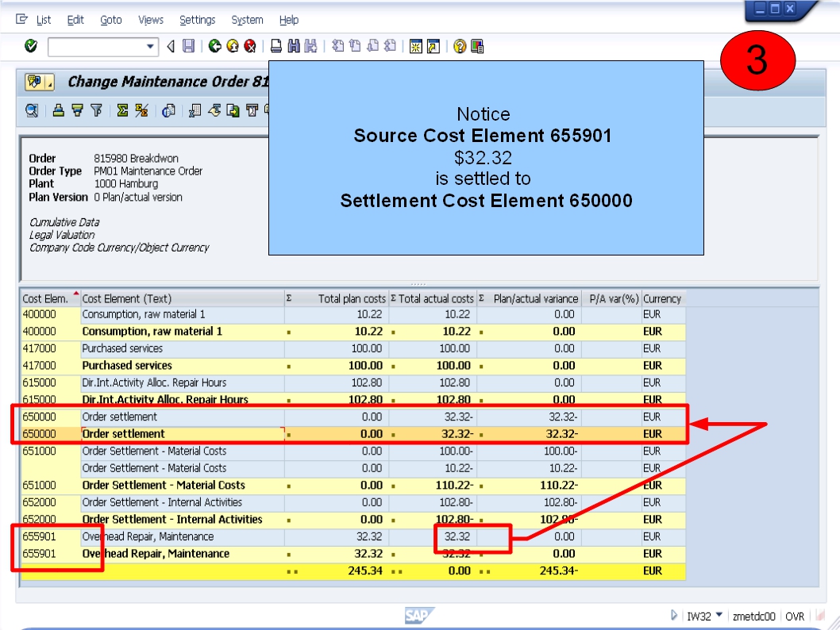840x630 pixels.
Task: Click the grand total variance 245.34-
Action: [559, 570]
